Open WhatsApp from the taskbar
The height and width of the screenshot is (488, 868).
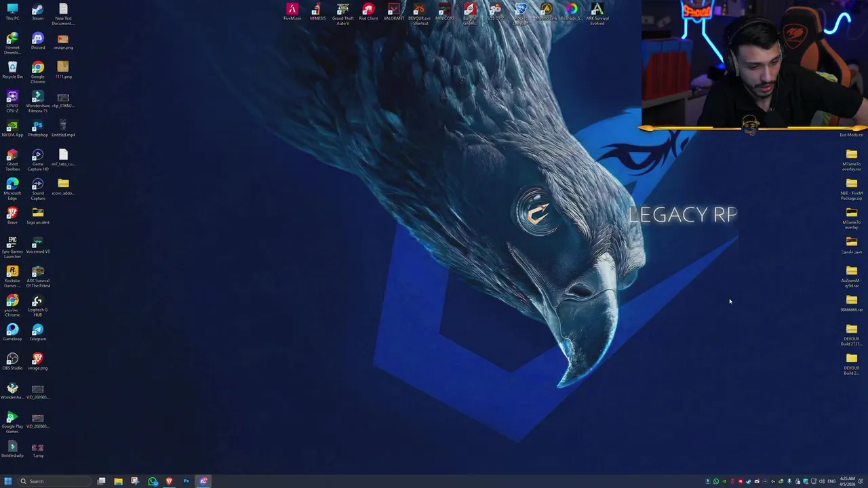[153, 481]
